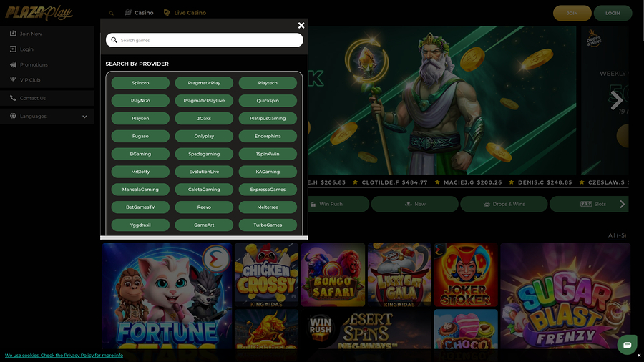Open the PlazaPlay logo home link
Viewport: 644px width, 362px height.
(x=39, y=13)
